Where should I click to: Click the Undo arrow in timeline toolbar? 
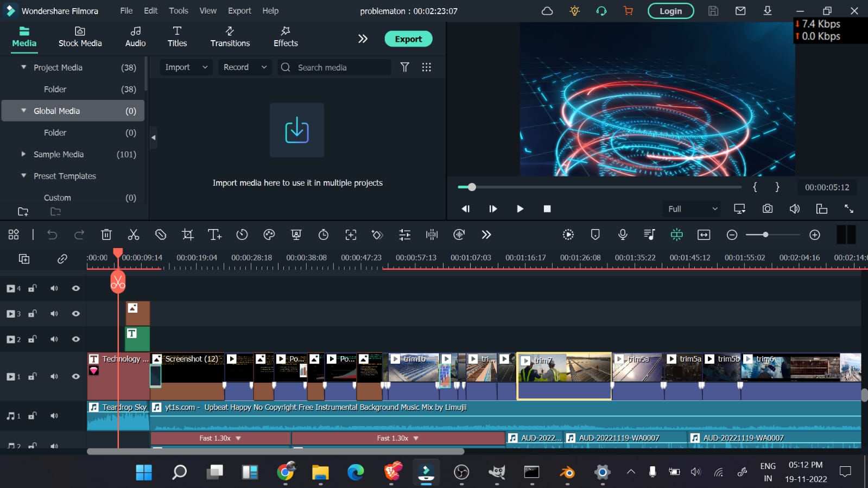pyautogui.click(x=52, y=235)
